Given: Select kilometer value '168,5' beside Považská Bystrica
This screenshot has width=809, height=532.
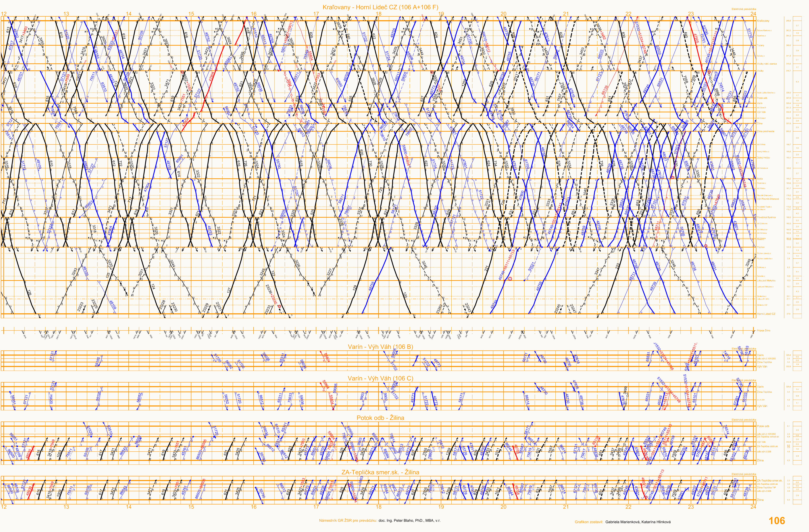Looking at the screenshot, I should [x=789, y=217].
